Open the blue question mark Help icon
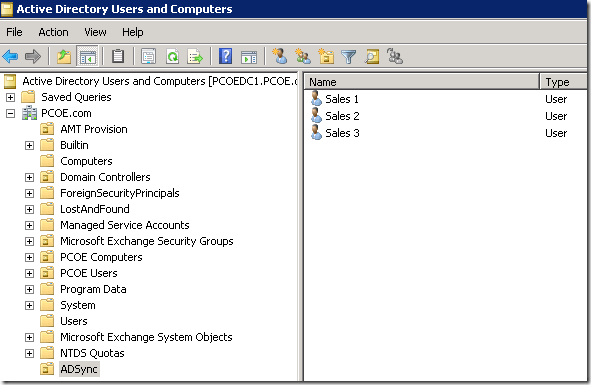 (225, 57)
